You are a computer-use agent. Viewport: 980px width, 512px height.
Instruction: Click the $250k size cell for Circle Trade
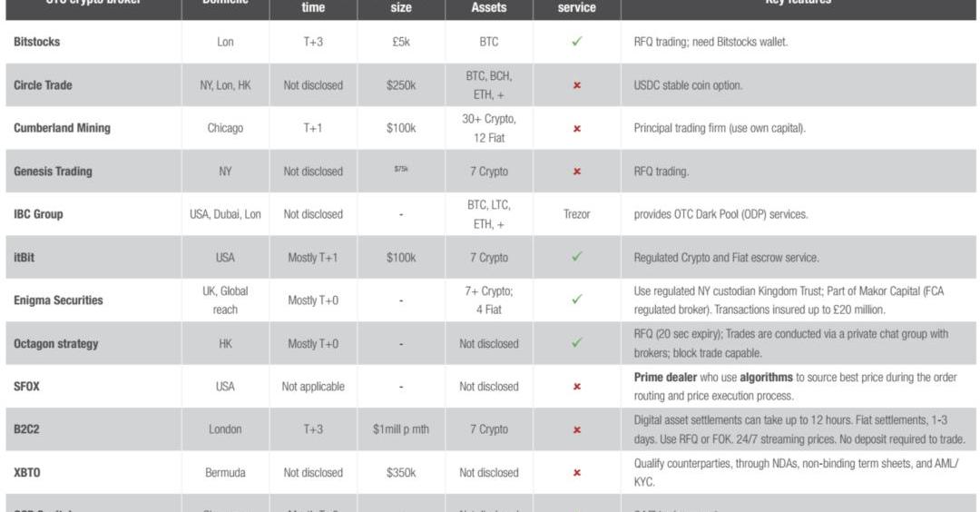[401, 85]
